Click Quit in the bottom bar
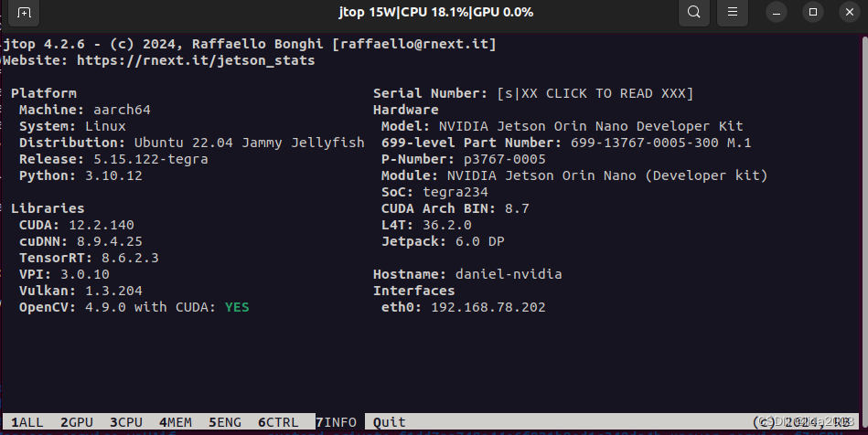Image resolution: width=868 pixels, height=435 pixels. (389, 422)
